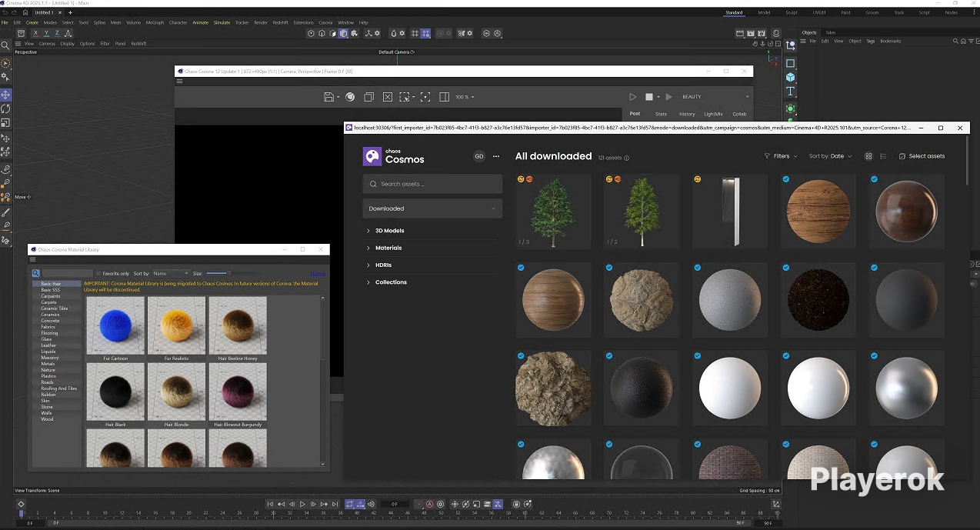Enable the Favorite only checkbox
Image resolution: width=980 pixels, height=530 pixels.
click(x=98, y=273)
